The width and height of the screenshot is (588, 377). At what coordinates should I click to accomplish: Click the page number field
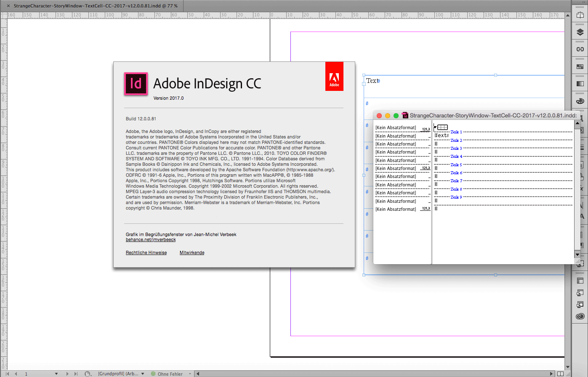[37, 374]
